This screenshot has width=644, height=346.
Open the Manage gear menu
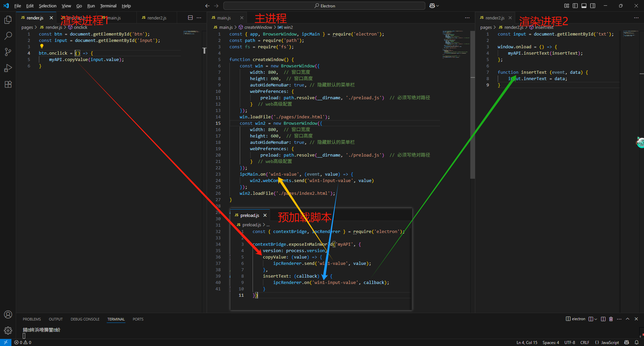coord(8,331)
